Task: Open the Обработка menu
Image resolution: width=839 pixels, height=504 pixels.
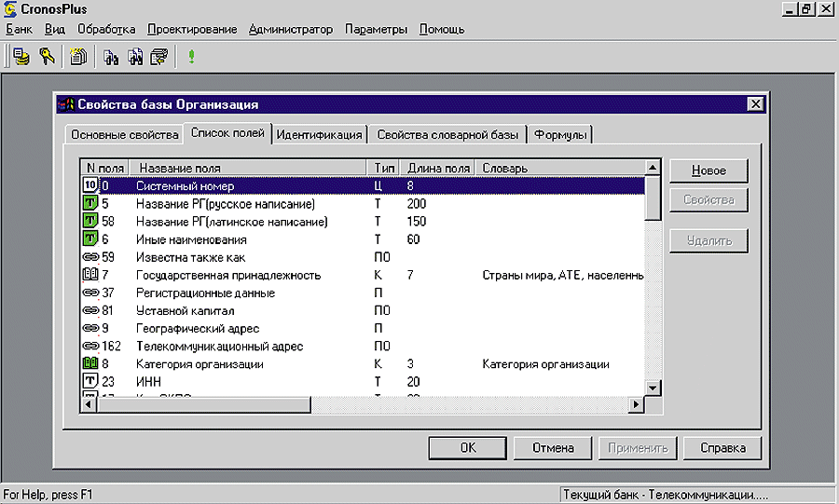Action: pyautogui.click(x=106, y=30)
